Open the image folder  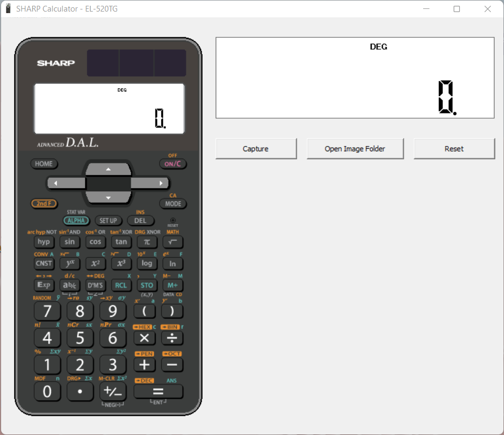(x=355, y=149)
